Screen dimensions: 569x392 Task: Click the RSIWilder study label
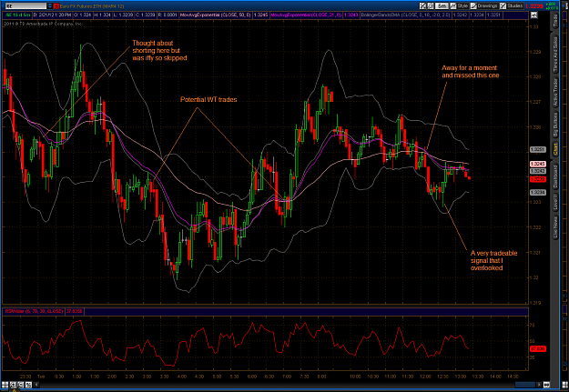coord(34,311)
